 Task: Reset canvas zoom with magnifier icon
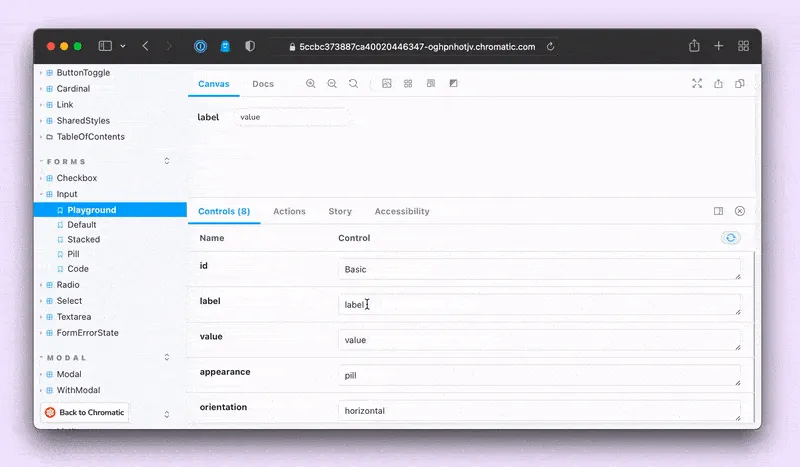[353, 84]
